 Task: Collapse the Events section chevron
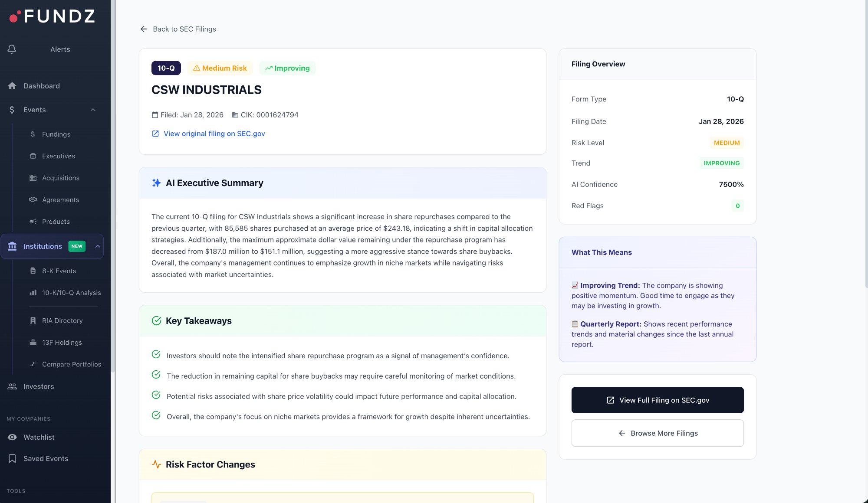93,110
